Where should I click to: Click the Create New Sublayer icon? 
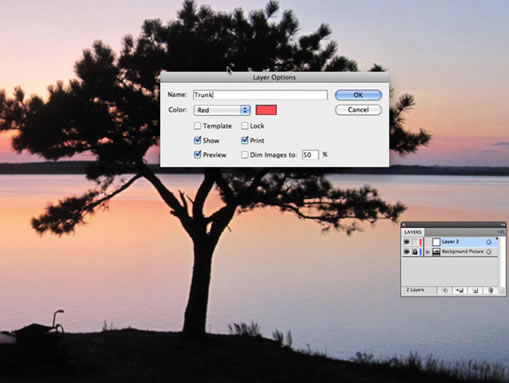(460, 290)
